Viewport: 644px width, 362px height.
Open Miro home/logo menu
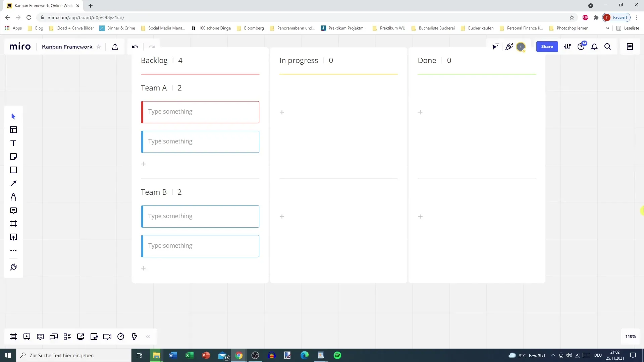tap(20, 47)
